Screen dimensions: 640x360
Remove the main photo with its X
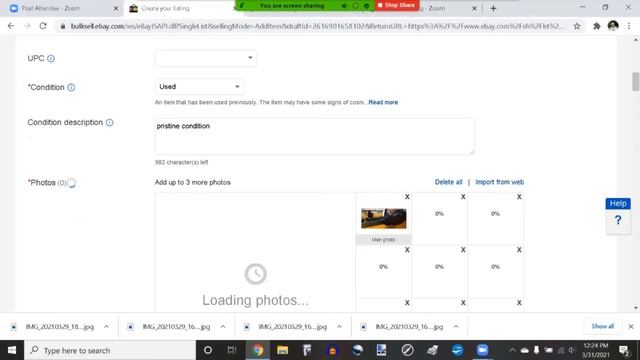point(407,197)
